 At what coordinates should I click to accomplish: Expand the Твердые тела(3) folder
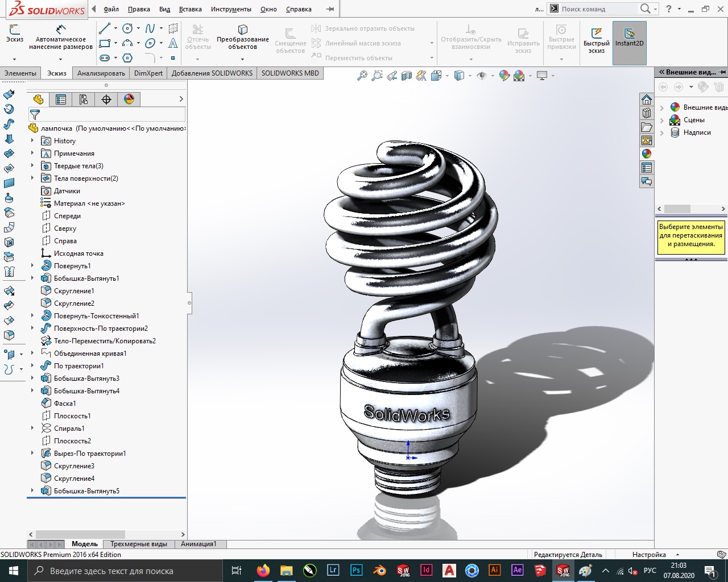pyautogui.click(x=32, y=166)
